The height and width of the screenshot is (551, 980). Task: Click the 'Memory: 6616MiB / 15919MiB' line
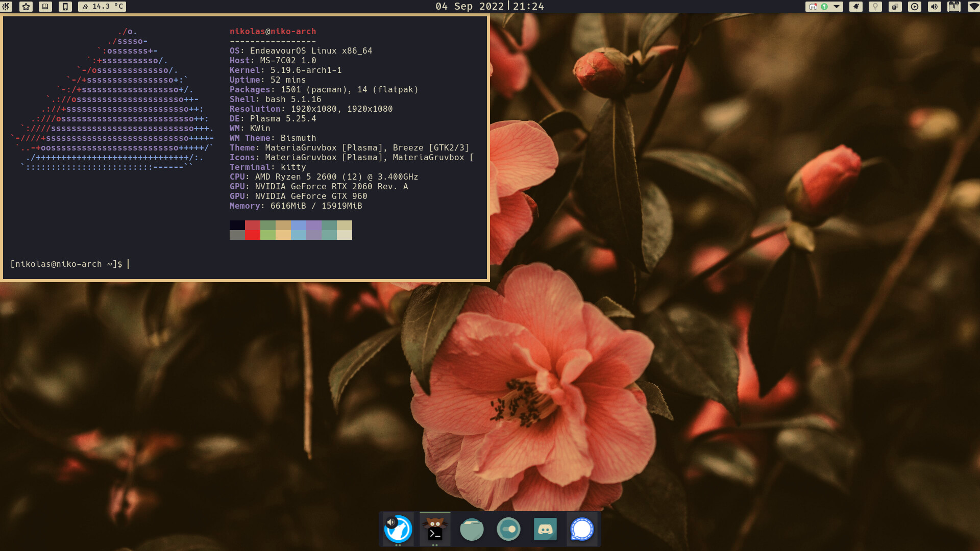[296, 206]
